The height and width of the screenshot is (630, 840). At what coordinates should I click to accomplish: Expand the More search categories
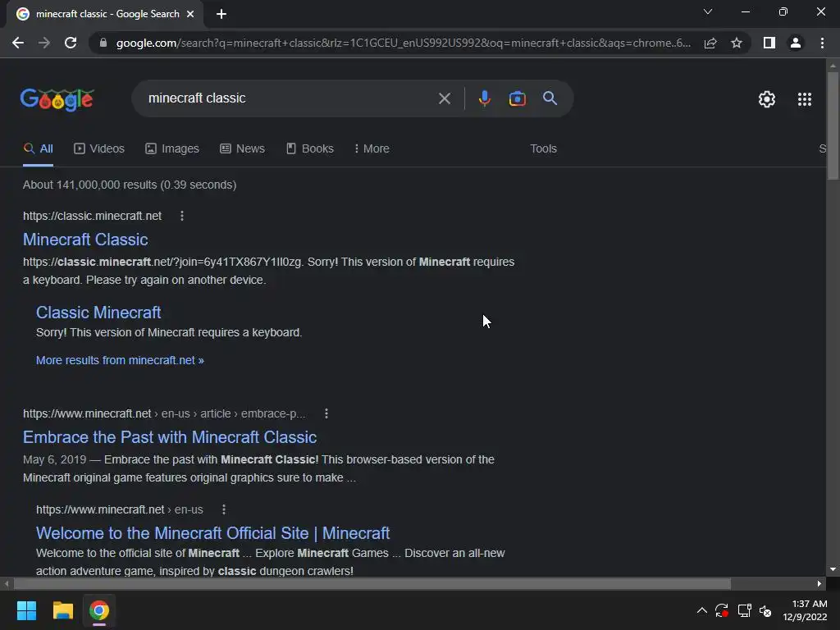coord(372,149)
